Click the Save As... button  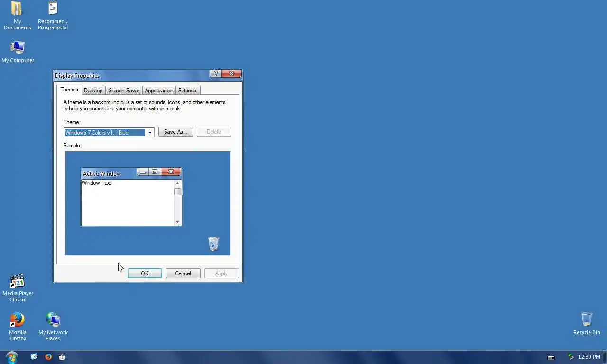click(175, 132)
